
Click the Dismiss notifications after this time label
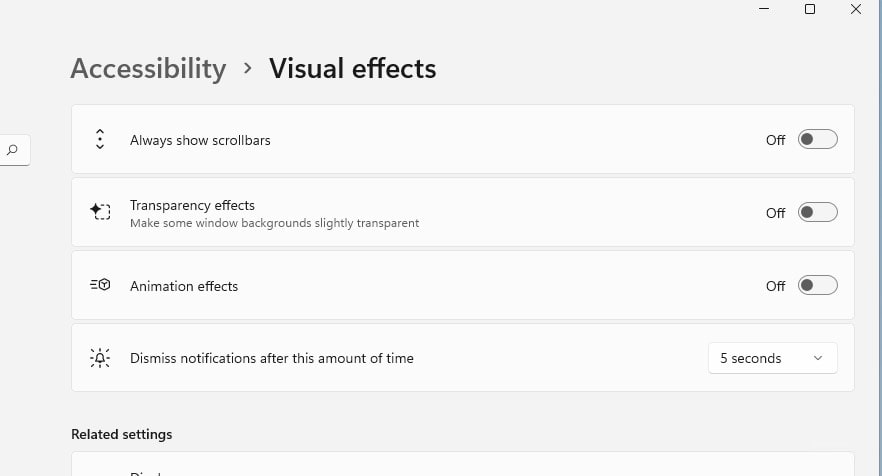click(x=271, y=358)
